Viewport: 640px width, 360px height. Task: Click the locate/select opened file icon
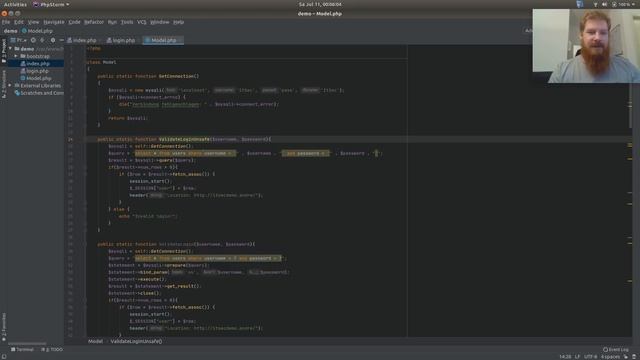(33, 40)
